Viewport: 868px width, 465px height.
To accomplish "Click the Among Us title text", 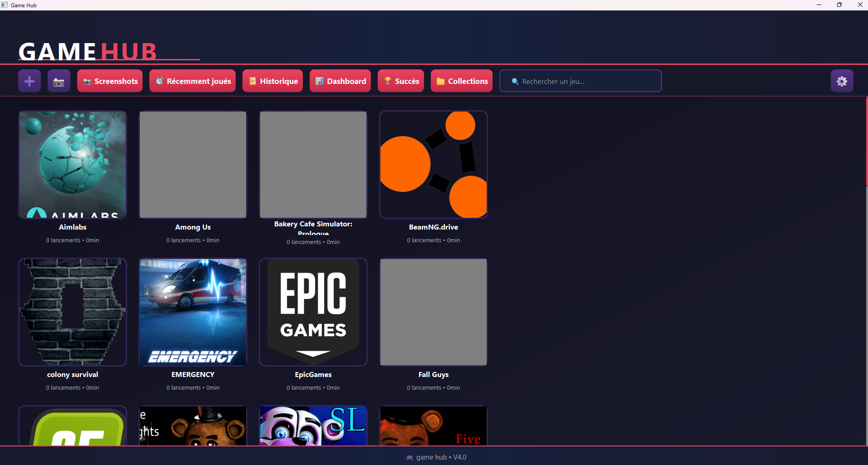I will tap(193, 227).
